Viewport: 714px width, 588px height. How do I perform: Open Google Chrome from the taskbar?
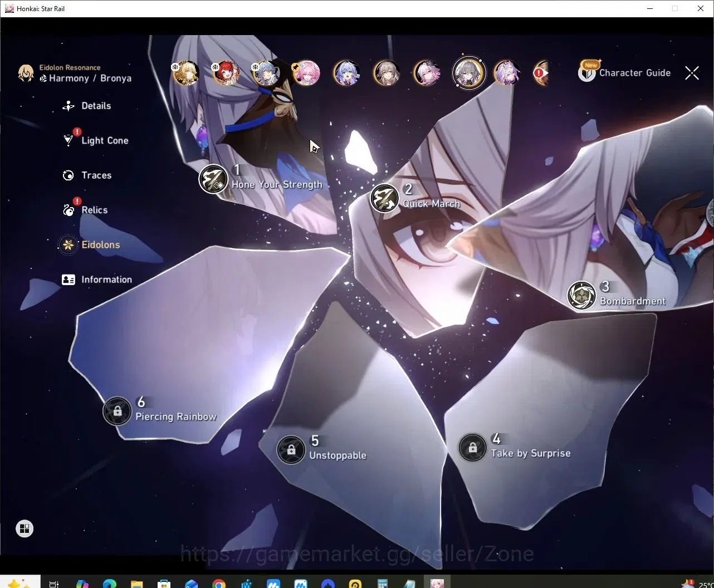219,584
